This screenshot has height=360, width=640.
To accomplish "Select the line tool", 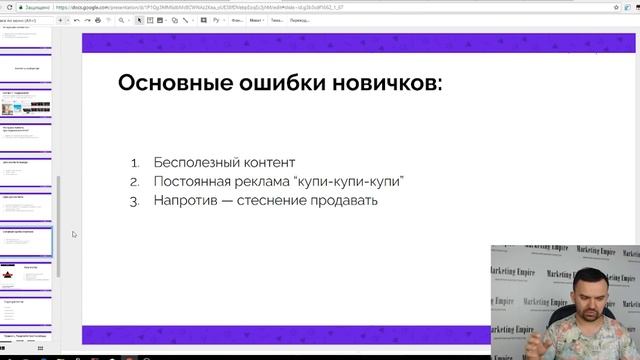I will tap(186, 20).
